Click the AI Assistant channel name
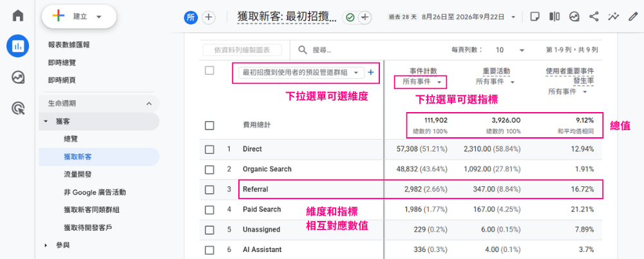Image resolution: width=644 pixels, height=259 pixels. coord(262,249)
